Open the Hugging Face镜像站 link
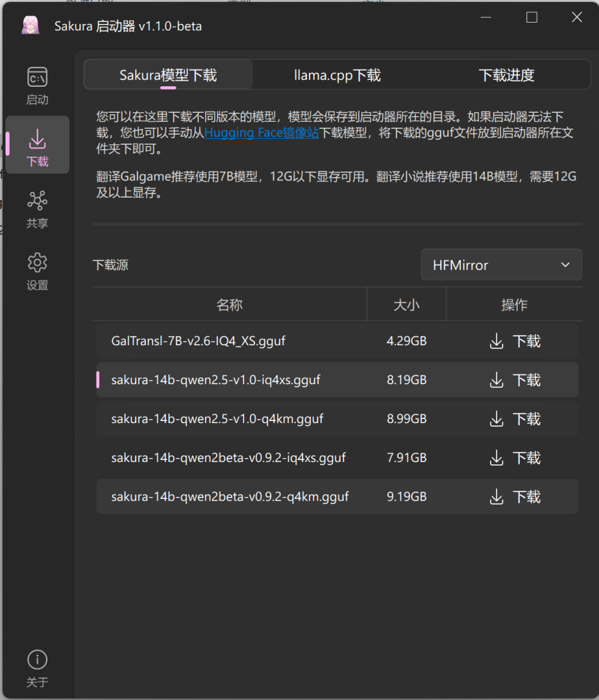 261,133
